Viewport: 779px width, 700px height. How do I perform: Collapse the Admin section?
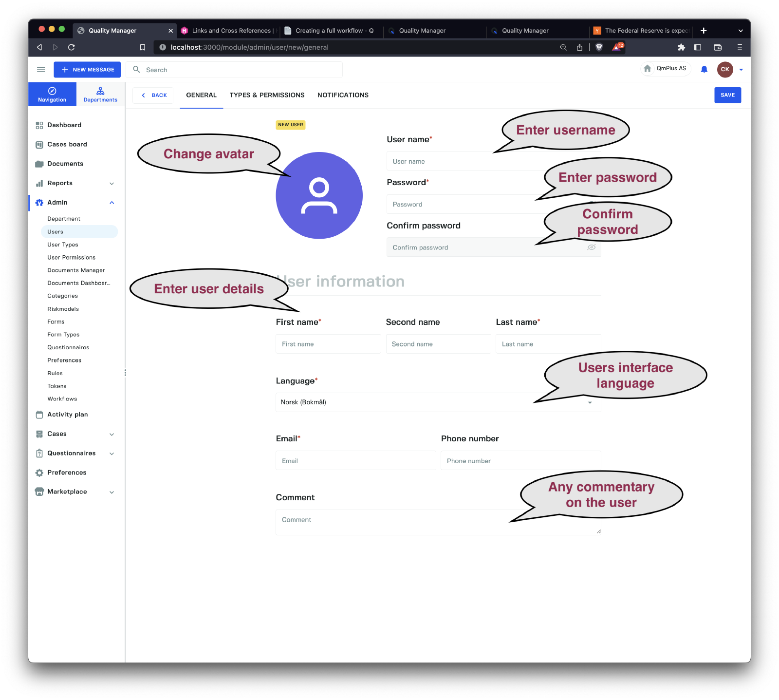tap(111, 203)
